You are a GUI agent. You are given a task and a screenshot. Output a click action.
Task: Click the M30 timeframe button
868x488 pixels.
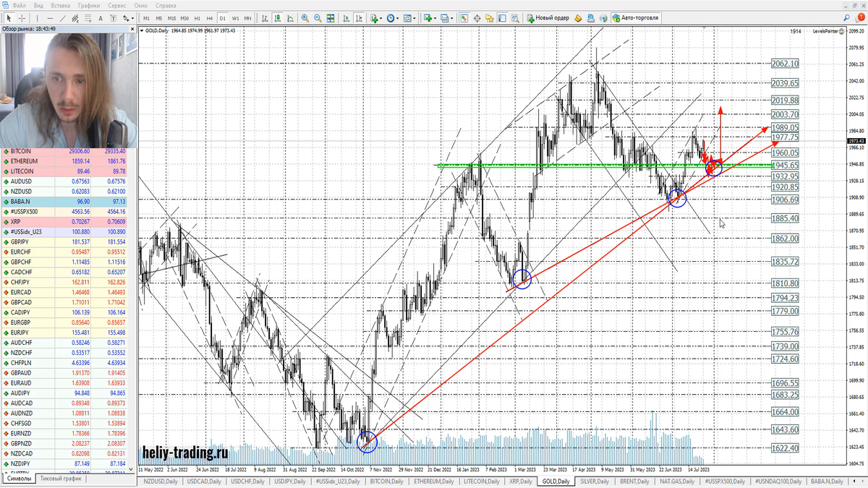coord(184,17)
